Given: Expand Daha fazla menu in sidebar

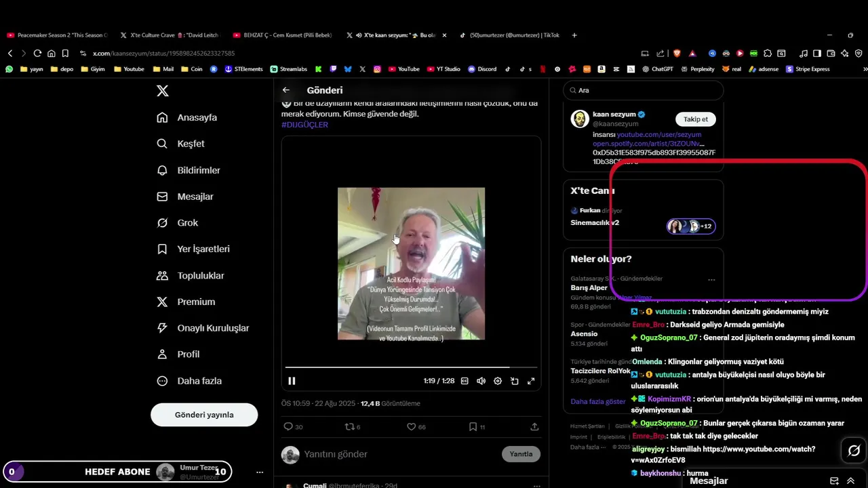Looking at the screenshot, I should click(x=189, y=381).
